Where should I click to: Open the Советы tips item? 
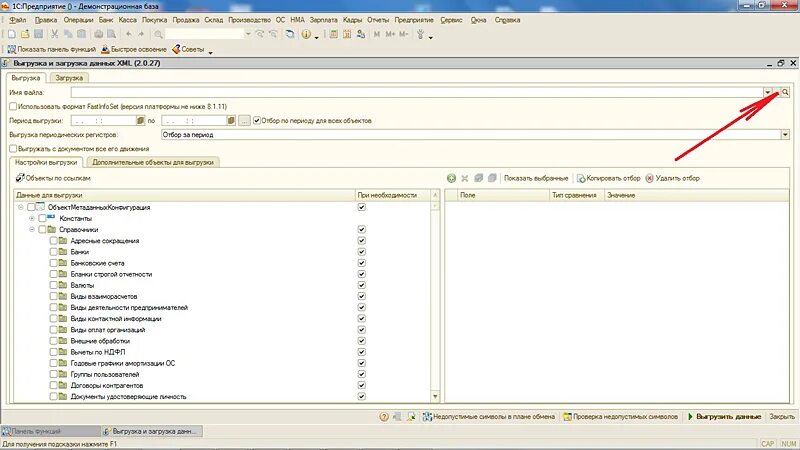click(188, 49)
